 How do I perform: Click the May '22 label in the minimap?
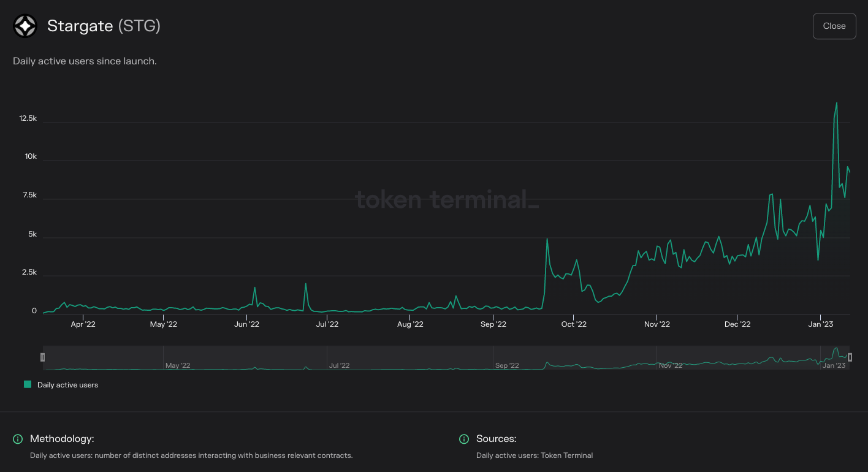tap(177, 365)
